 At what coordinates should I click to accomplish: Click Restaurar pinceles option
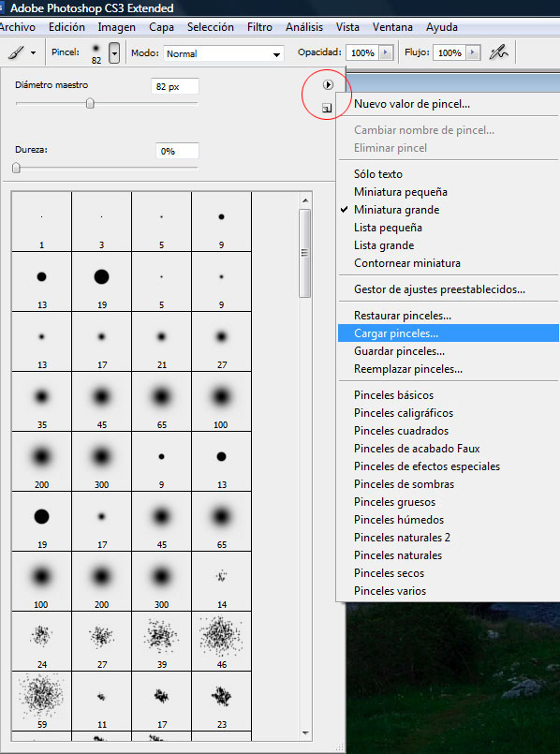pyautogui.click(x=403, y=316)
